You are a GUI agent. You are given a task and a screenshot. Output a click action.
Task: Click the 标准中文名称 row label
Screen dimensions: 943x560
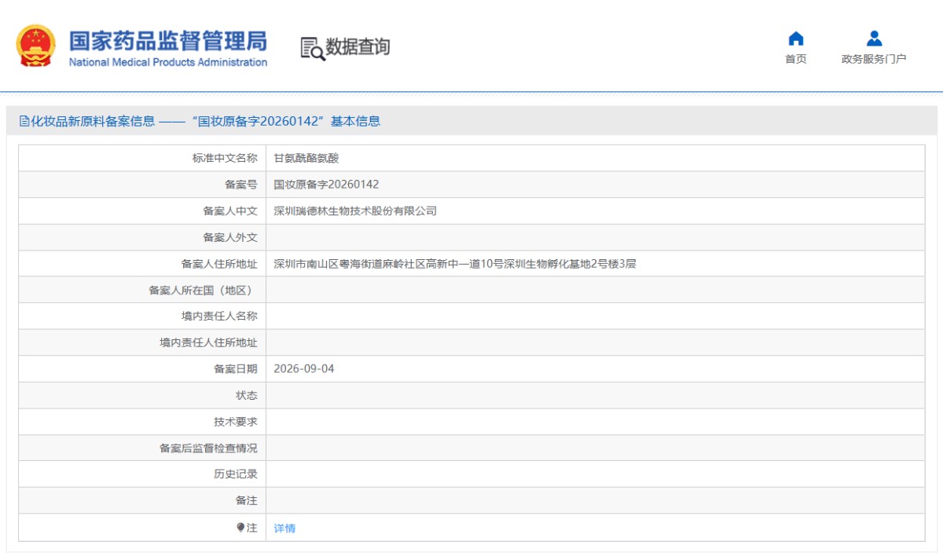tap(225, 158)
